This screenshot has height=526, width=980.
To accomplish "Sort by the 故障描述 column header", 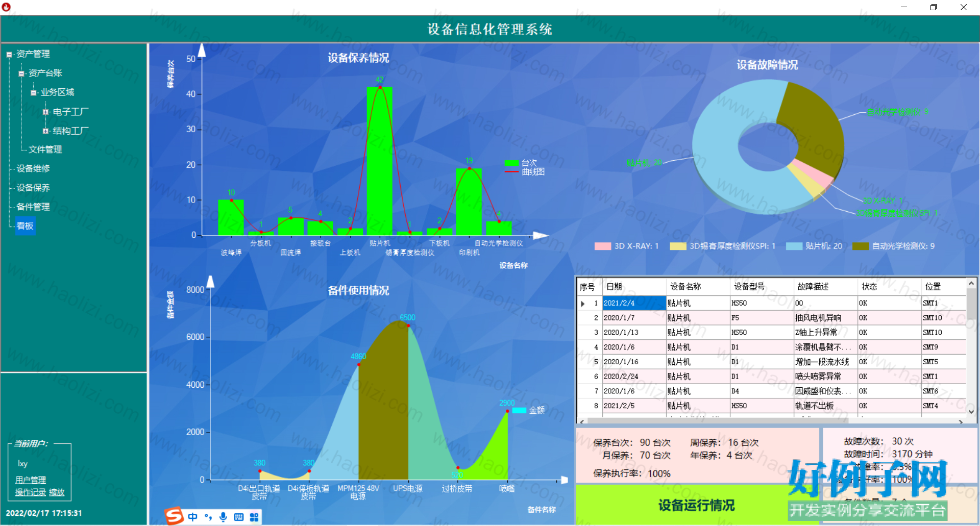I will pyautogui.click(x=826, y=287).
